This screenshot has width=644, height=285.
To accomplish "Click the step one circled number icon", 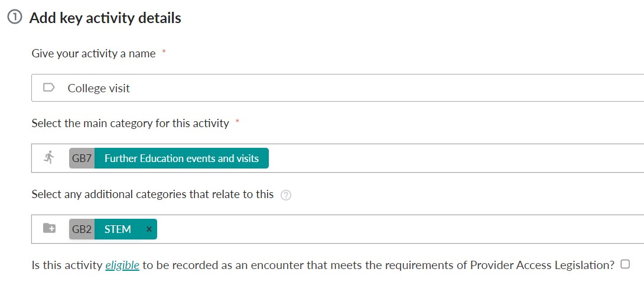I will (x=14, y=18).
